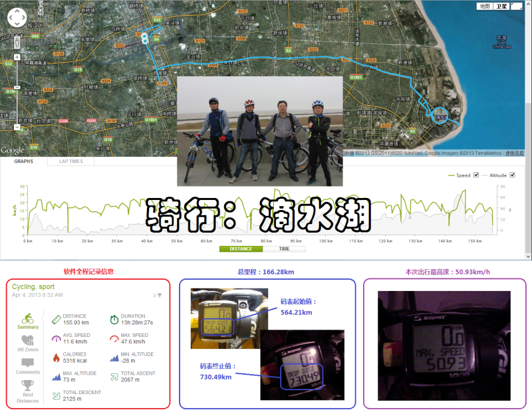532x410 pixels.
Task: Click the small trophy count icon
Action: click(159, 295)
